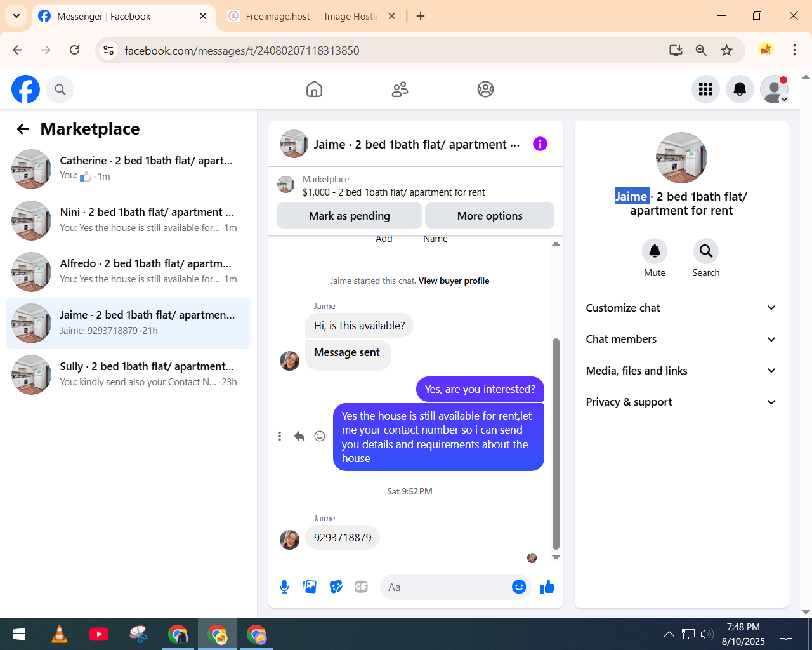The height and width of the screenshot is (650, 812).
Task: Click listing thumbnail in right panel
Action: [x=681, y=157]
